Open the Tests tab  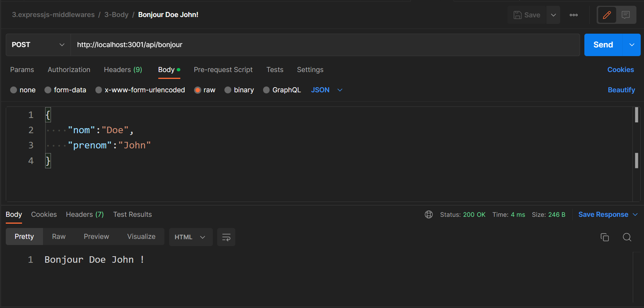point(275,70)
